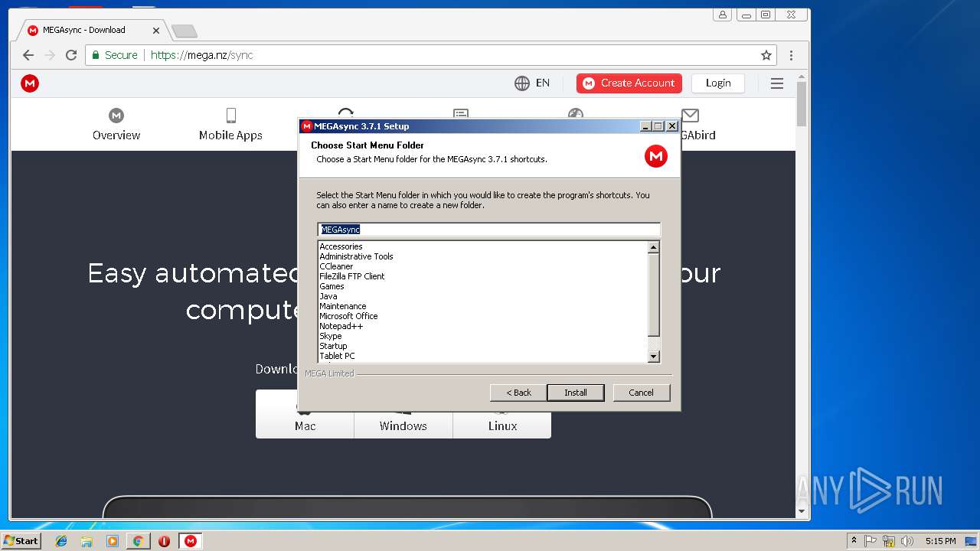
Task: Select the CCleaner folder
Action: click(336, 266)
